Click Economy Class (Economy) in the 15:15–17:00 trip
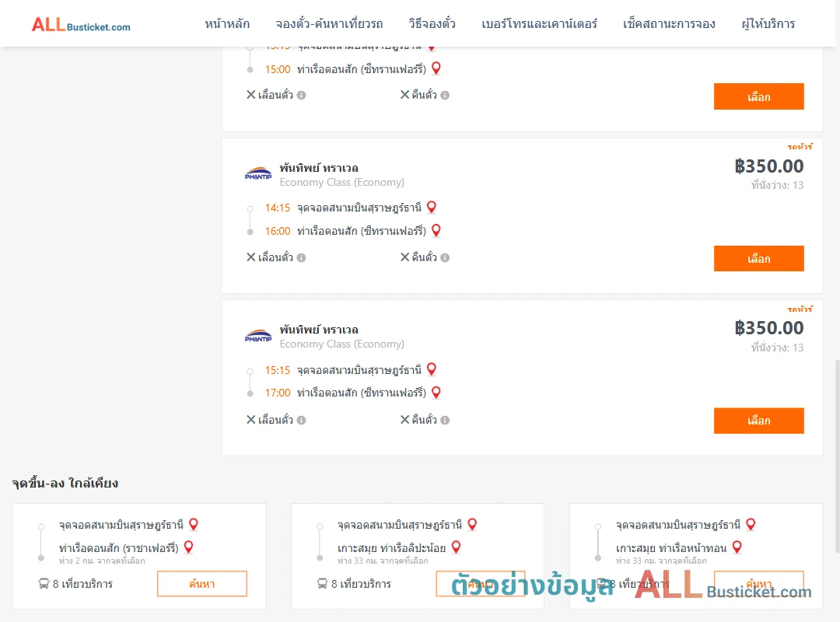The width and height of the screenshot is (840, 622). pyautogui.click(x=341, y=344)
